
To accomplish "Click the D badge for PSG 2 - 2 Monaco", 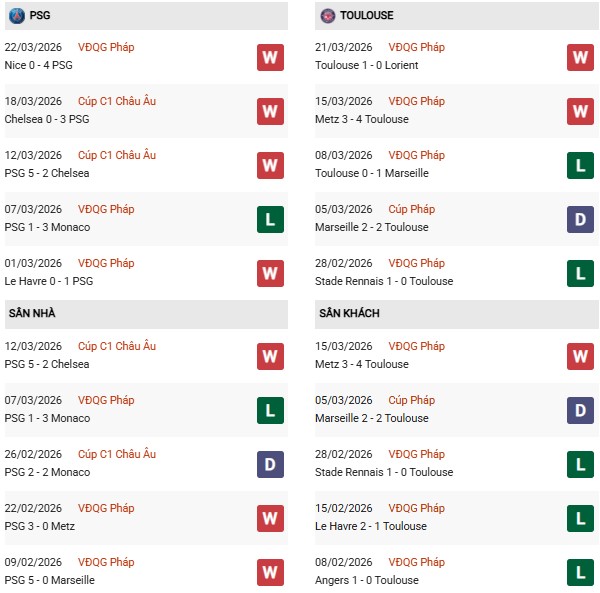I will click(270, 464).
